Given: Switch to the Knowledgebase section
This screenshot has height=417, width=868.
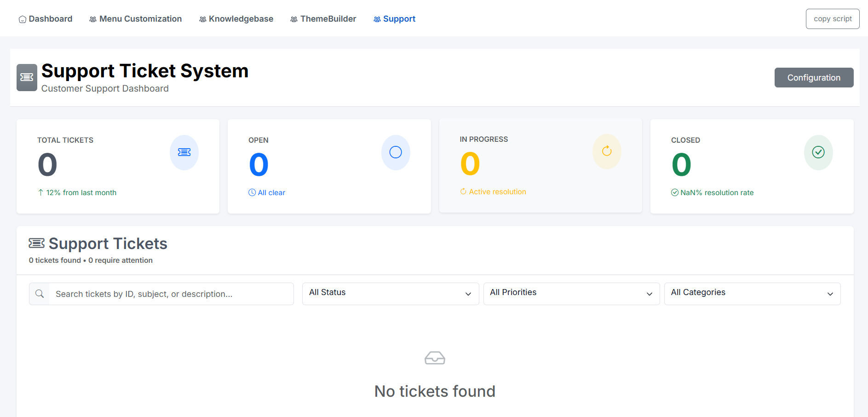Looking at the screenshot, I should [x=236, y=19].
